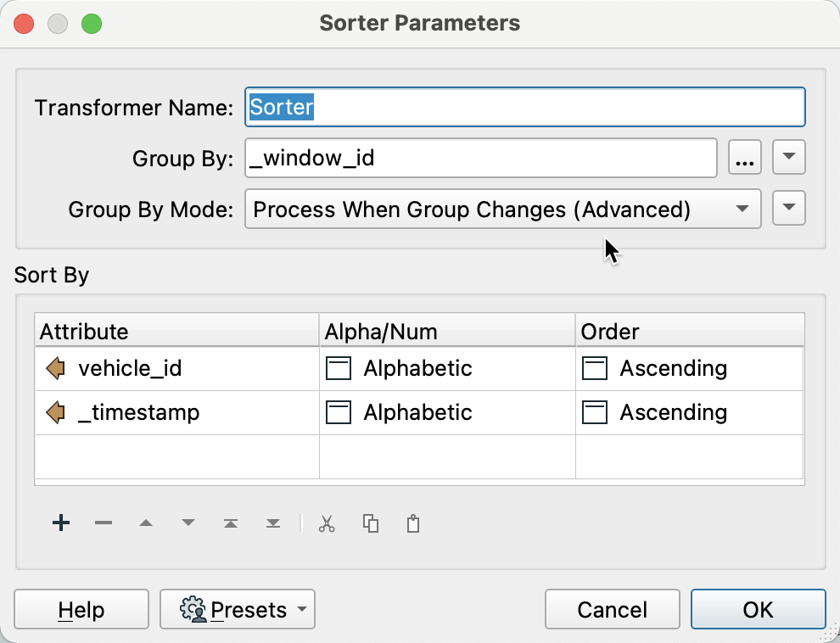The image size is (840, 643).
Task: Move selected row to bottom
Action: (x=273, y=523)
